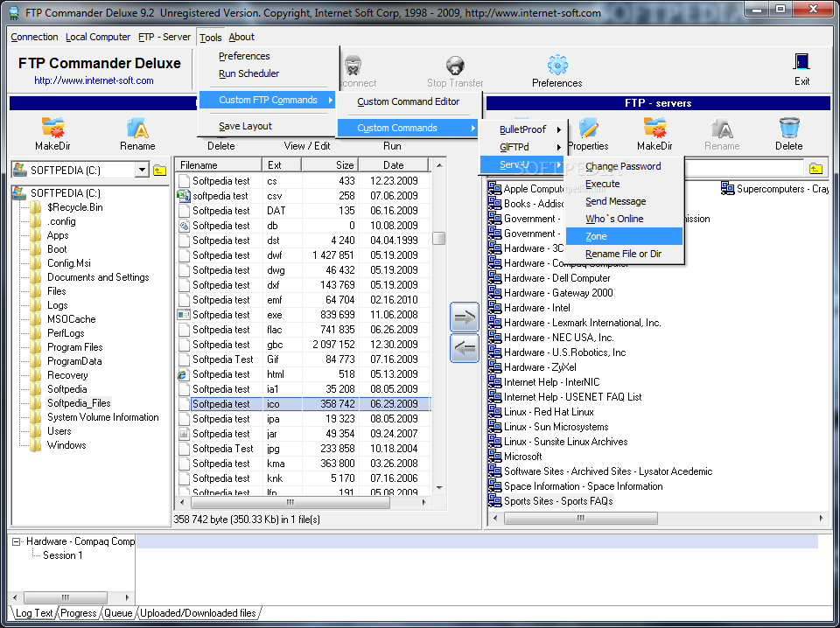This screenshot has height=628, width=840.
Task: Collapse the Hardware - Compaq Comp session node
Action: tap(16, 541)
